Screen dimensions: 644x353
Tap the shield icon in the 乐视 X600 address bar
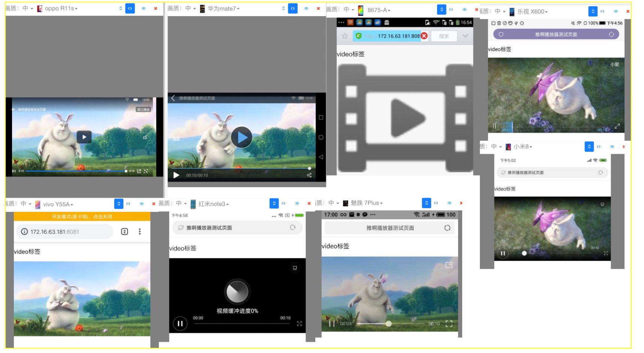pos(501,34)
